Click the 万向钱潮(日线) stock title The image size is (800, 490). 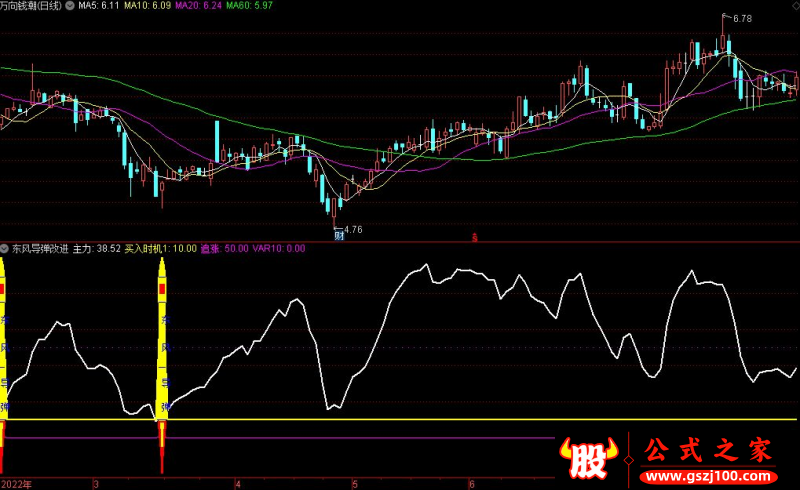tap(31, 6)
